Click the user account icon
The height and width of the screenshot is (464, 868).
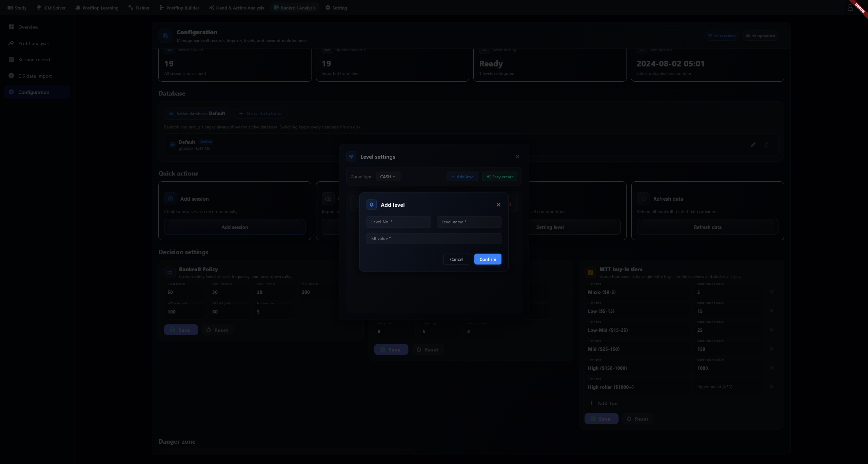coord(850,7)
